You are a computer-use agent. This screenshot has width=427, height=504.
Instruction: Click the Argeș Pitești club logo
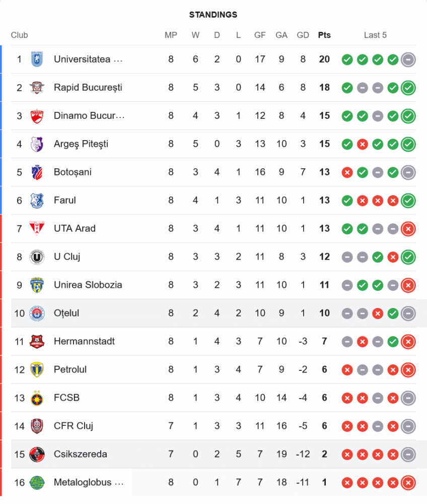[x=37, y=144]
